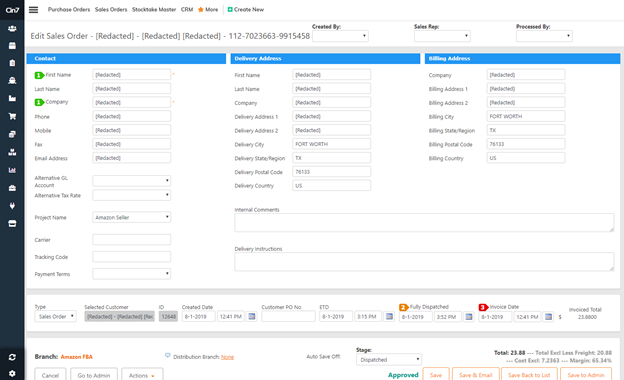Open the Actions button menu
624x380 pixels.
click(x=142, y=375)
